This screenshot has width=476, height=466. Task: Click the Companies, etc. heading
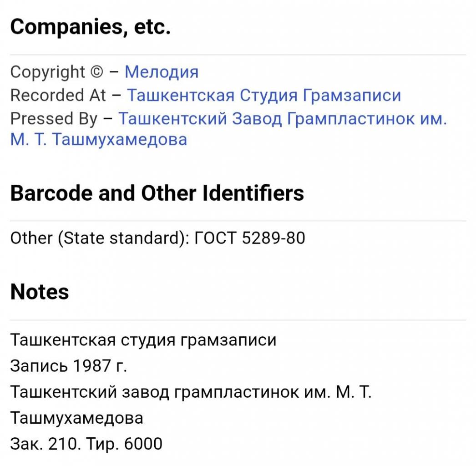(x=91, y=27)
